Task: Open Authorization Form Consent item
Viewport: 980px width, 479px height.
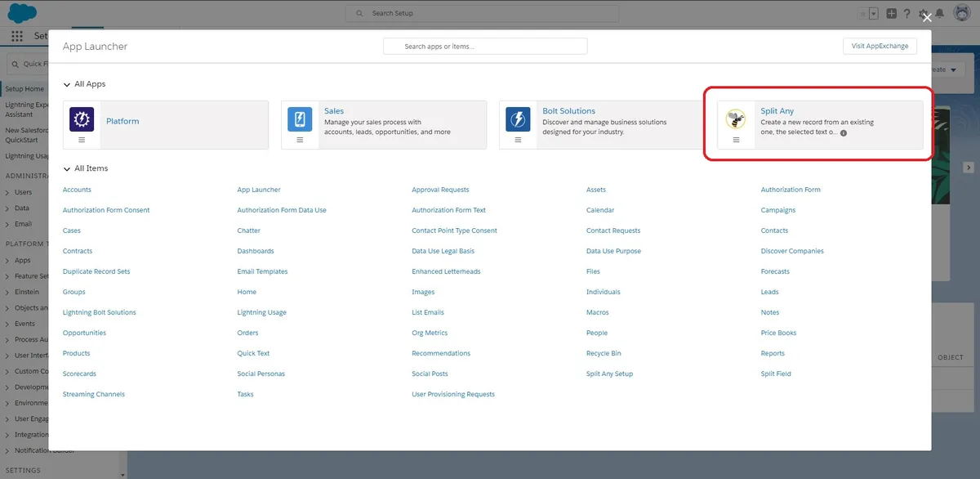Action: pos(106,210)
